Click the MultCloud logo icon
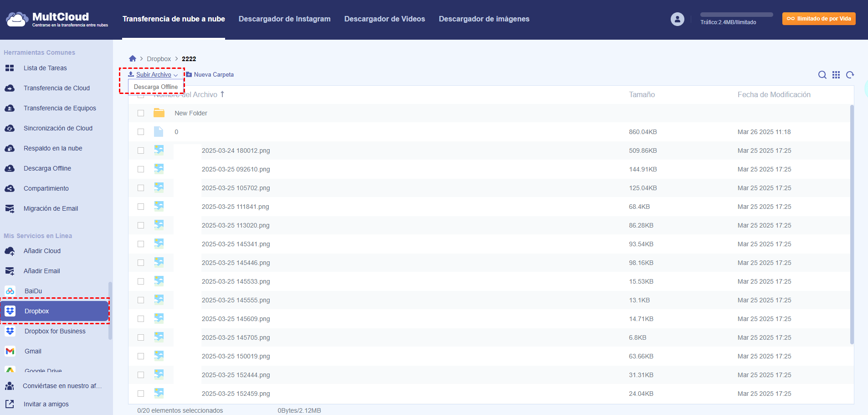 point(17,19)
